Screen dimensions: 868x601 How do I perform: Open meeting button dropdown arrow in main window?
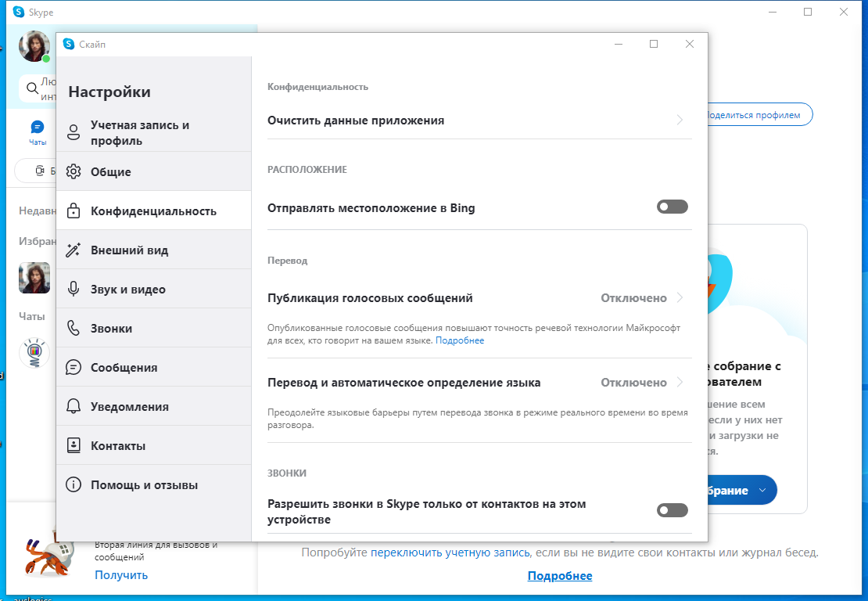762,490
